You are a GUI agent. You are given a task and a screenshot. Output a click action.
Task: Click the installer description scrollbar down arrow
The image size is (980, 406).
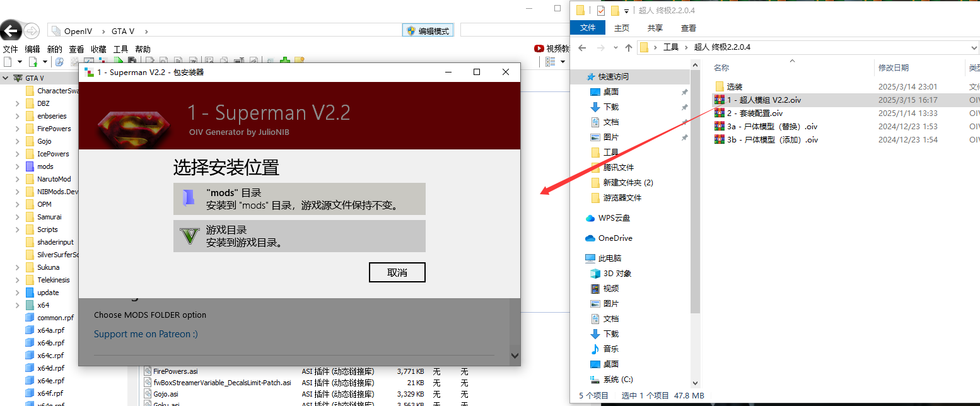click(x=515, y=356)
